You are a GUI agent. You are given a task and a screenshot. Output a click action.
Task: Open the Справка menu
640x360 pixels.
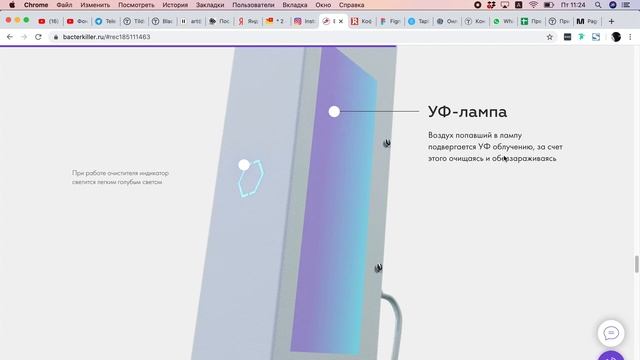351,5
